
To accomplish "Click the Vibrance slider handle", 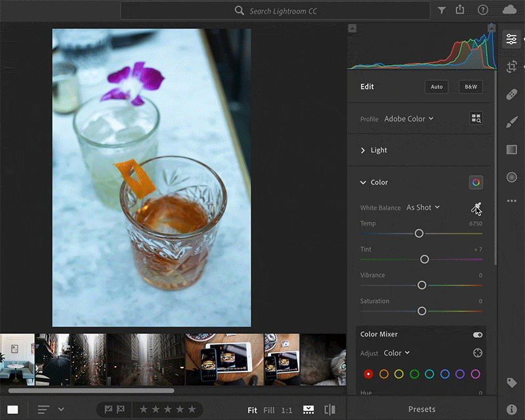I will click(x=422, y=285).
